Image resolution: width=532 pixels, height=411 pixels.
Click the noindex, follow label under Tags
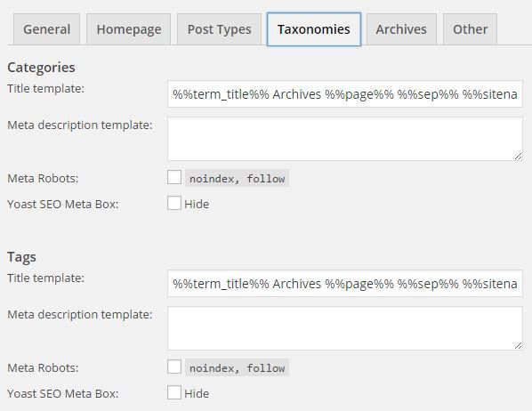click(237, 367)
